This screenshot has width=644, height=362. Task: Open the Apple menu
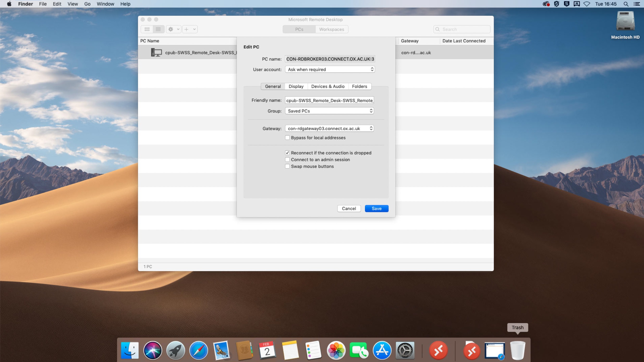[x=9, y=4]
